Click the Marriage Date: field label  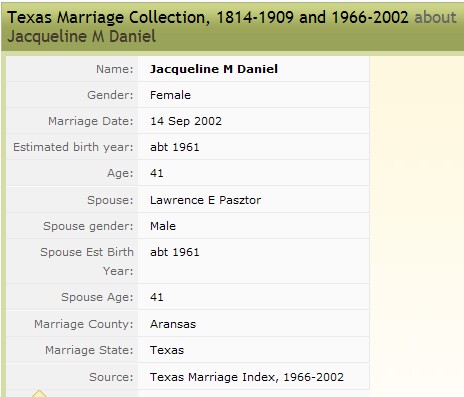pos(90,121)
